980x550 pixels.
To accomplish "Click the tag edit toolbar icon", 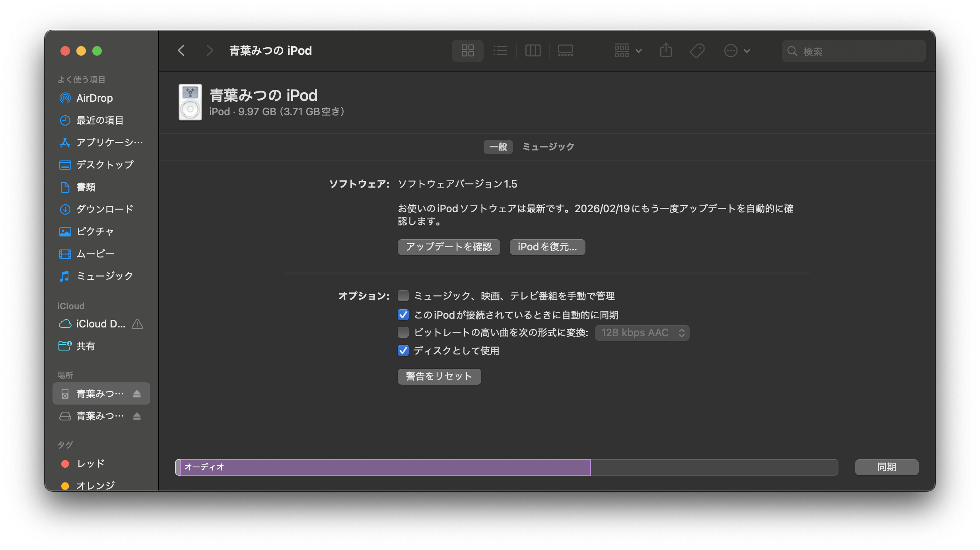I will coord(697,51).
